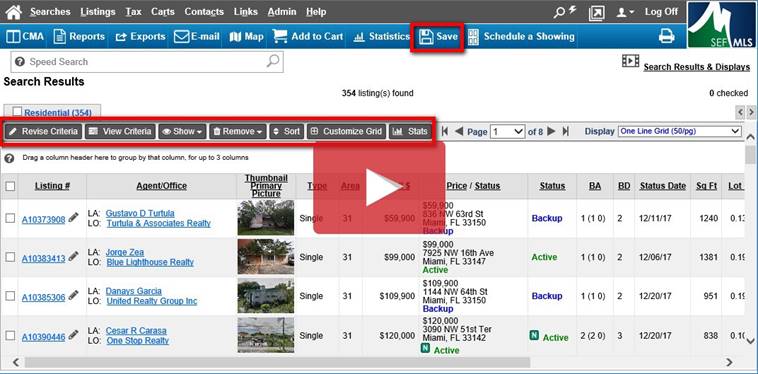Open agent link Gustavo D Turtula
Screen dimensions: 758x374
[x=140, y=213]
